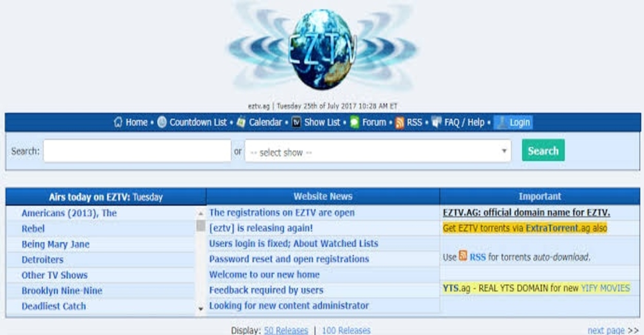The width and height of the screenshot is (644, 335).
Task: Open the Rebel show link
Action: pos(33,228)
